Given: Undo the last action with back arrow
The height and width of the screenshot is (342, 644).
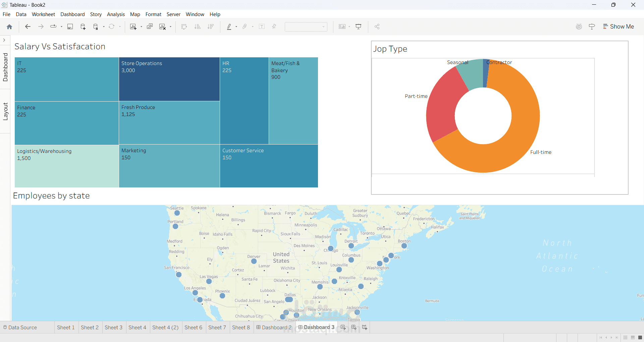Looking at the screenshot, I should pyautogui.click(x=28, y=26).
